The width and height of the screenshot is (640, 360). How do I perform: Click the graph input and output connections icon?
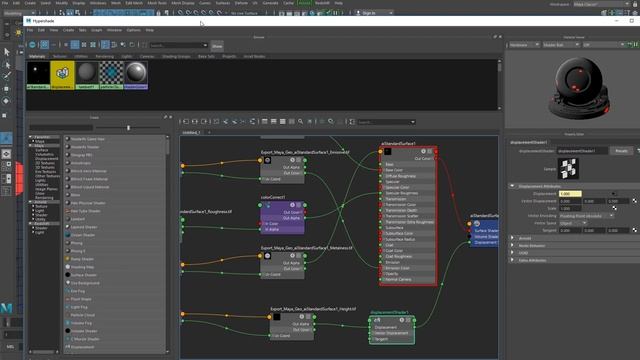coord(195,122)
